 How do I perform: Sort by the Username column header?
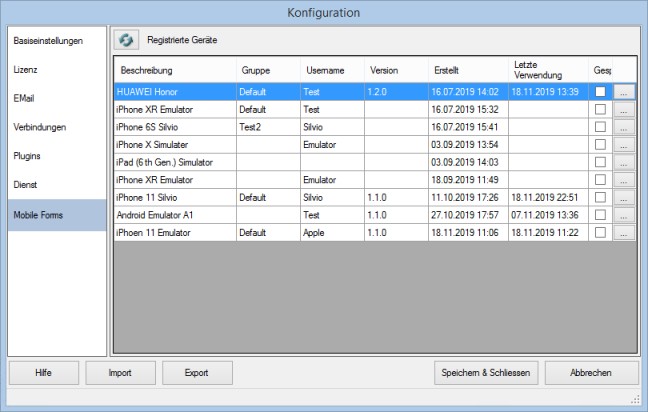(332, 70)
